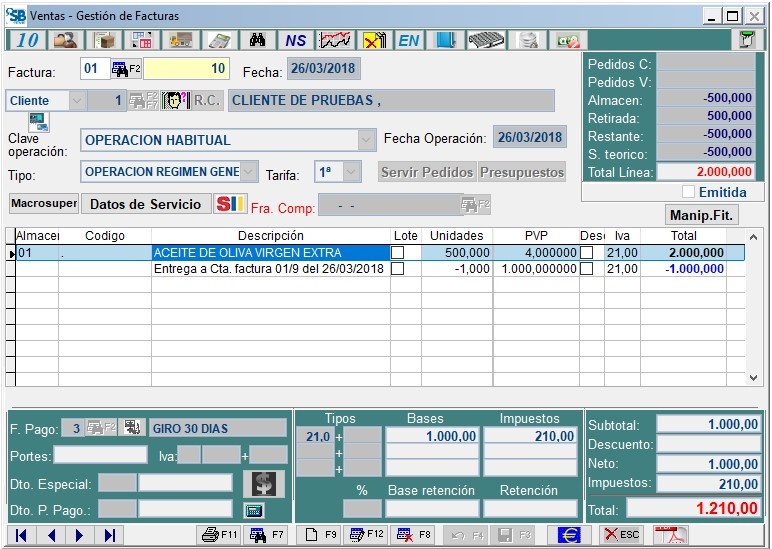Check the Desc box for ACEITE DE OLIVA row
The width and height of the screenshot is (772, 549).
pyautogui.click(x=586, y=253)
